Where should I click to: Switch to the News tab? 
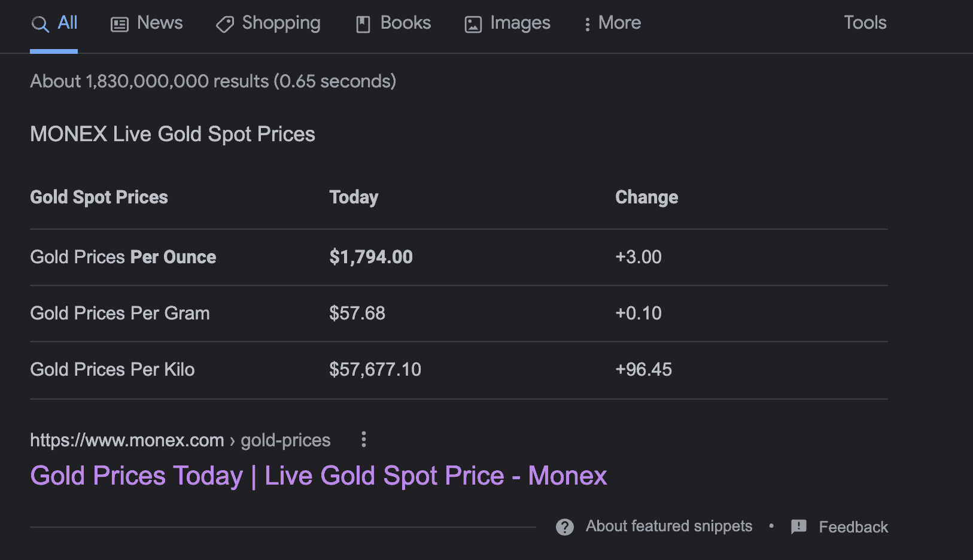coord(159,23)
